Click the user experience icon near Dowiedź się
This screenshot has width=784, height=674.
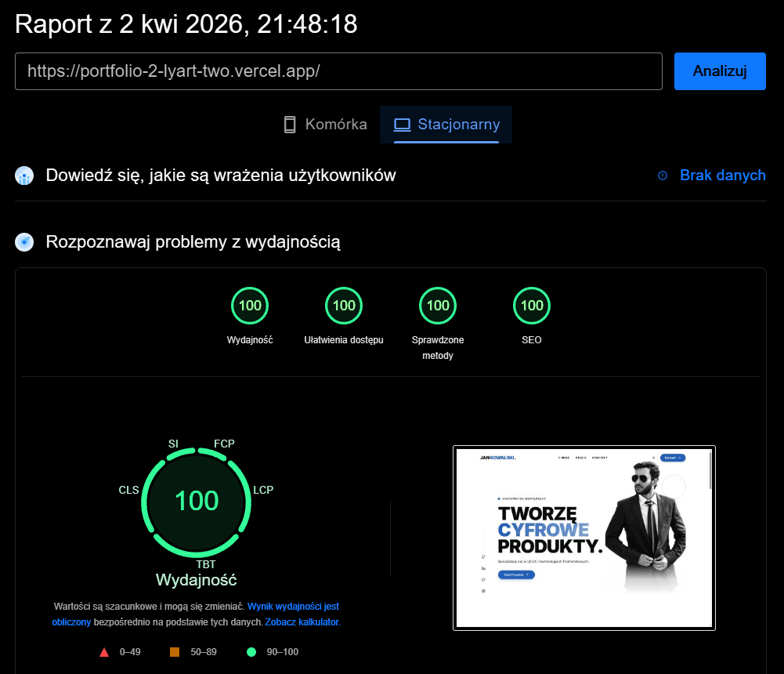click(24, 176)
